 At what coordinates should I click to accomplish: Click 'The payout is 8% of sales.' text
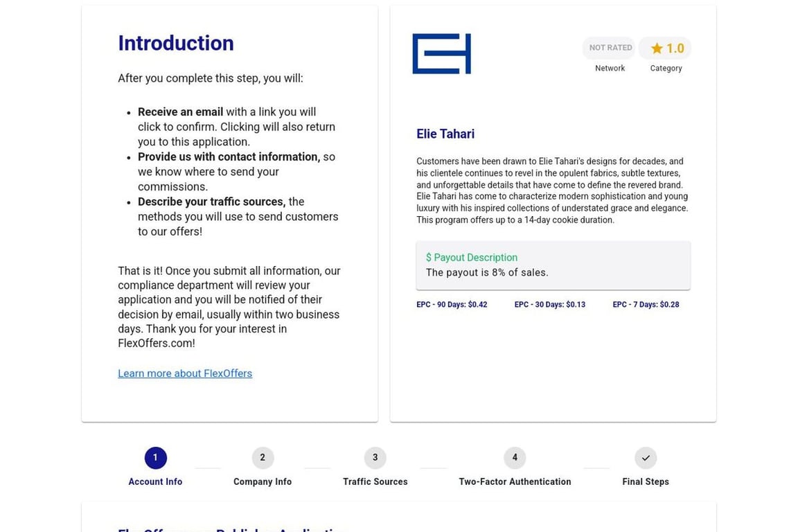[x=487, y=272]
